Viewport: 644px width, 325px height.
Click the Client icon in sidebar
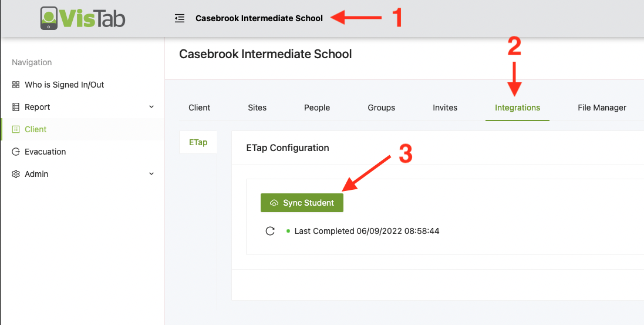(16, 129)
